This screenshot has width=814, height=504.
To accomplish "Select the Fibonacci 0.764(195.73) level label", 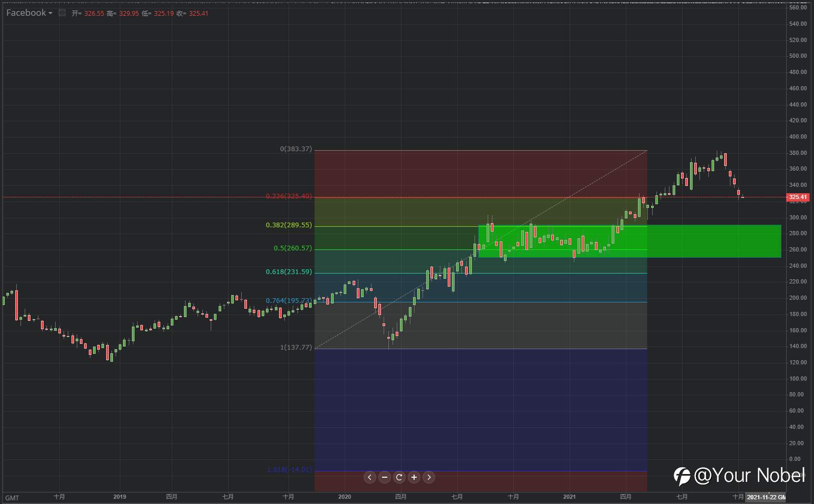I will point(288,301).
